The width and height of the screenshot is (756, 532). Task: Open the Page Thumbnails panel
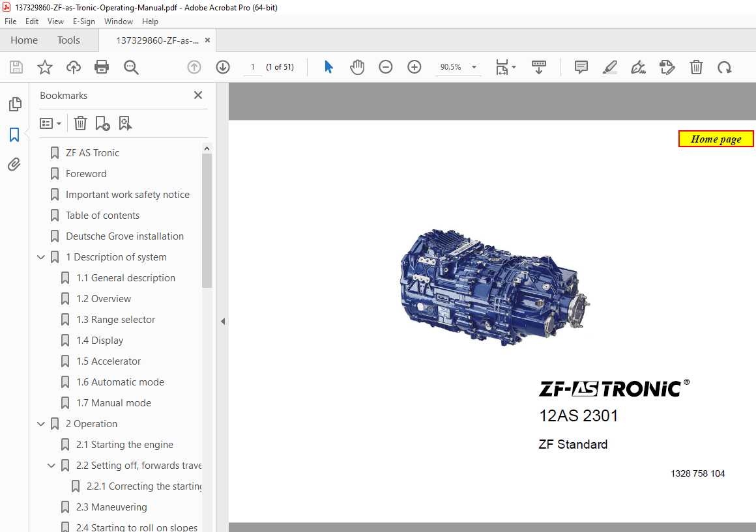(15, 104)
